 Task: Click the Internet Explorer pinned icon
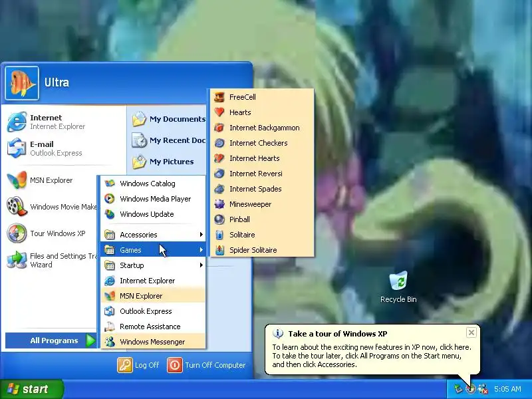(17, 122)
